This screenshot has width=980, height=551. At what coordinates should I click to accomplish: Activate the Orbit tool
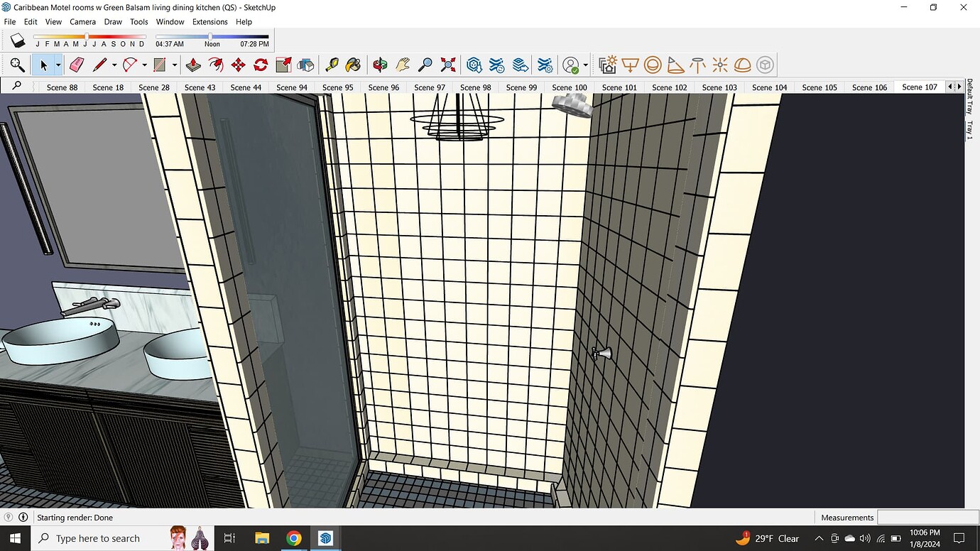(380, 65)
